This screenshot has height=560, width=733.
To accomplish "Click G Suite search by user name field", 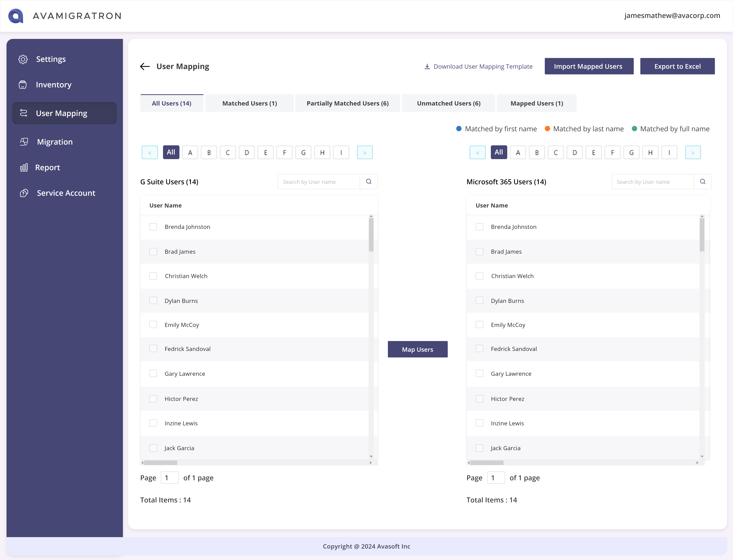I will click(x=319, y=182).
